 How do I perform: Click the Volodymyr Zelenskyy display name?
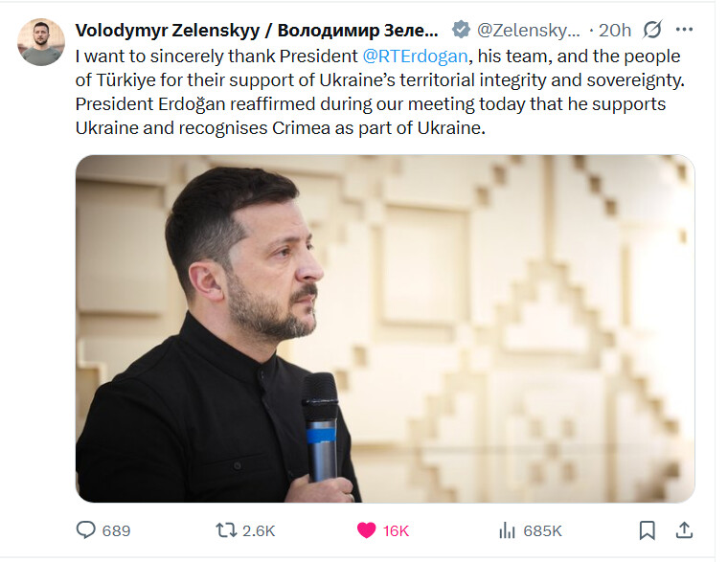257,31
